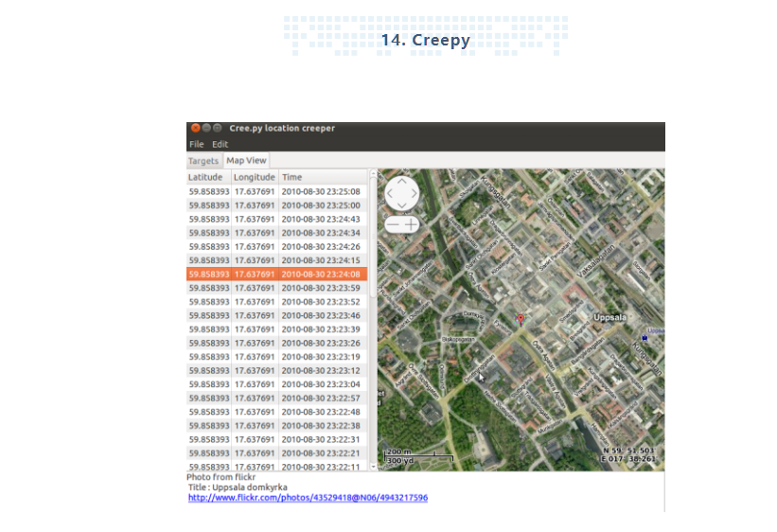Pan the map down with the arrow

402,204
